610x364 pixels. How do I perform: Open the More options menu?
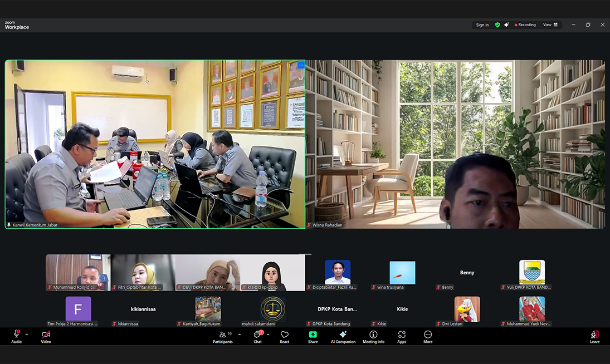click(x=428, y=336)
